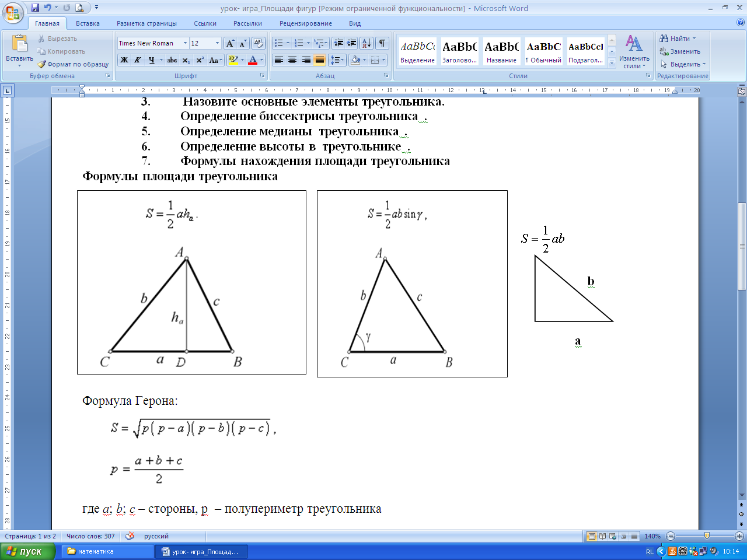Open the Найти find dropdown
Image resolution: width=747 pixels, height=560 pixels.
pyautogui.click(x=694, y=38)
